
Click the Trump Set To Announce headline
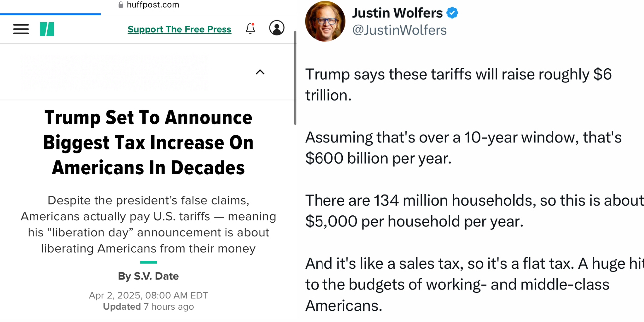(x=148, y=143)
